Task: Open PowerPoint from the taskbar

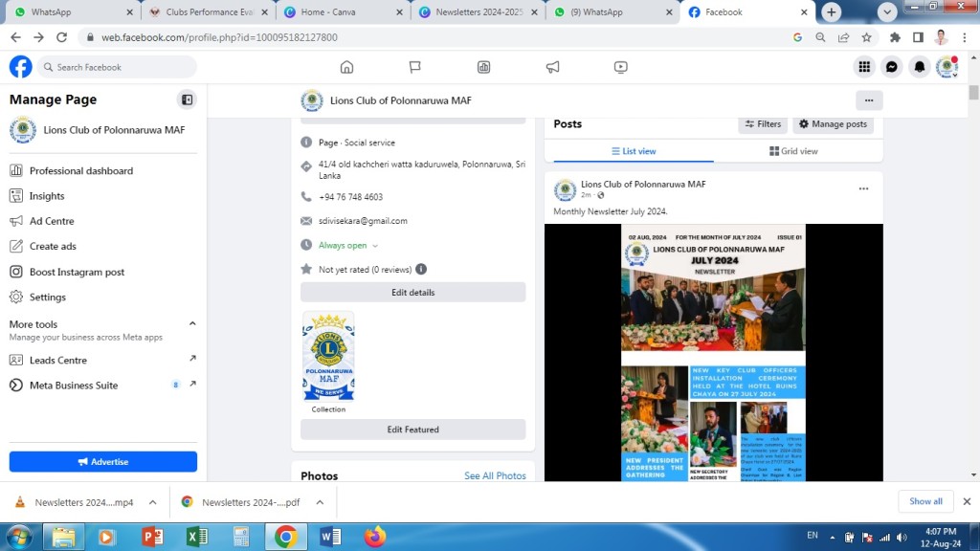Action: pos(152,538)
